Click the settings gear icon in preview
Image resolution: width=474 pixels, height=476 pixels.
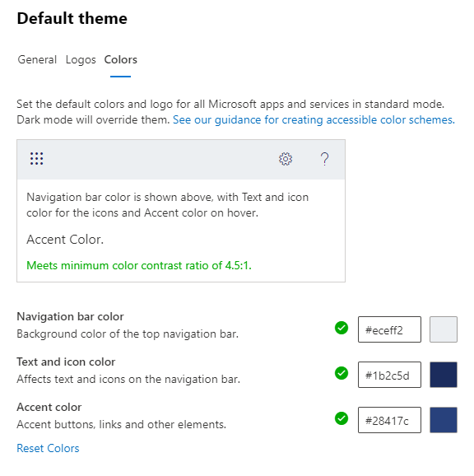(x=286, y=159)
